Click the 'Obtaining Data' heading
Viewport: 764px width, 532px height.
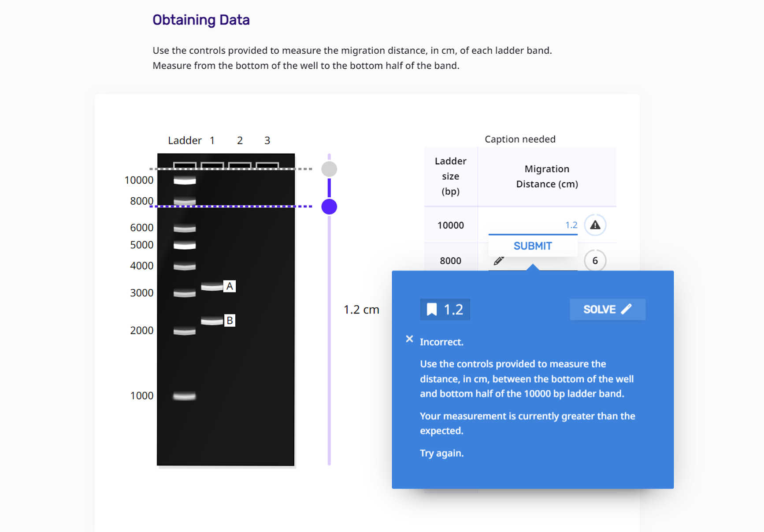[201, 20]
